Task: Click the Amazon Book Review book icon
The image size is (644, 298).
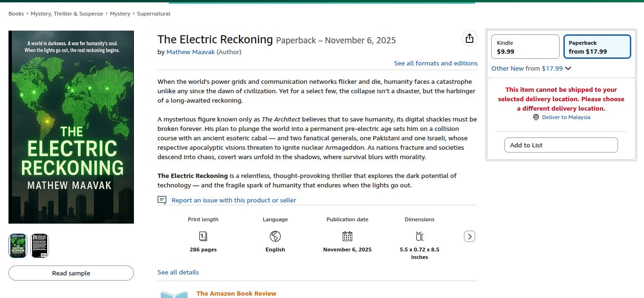Action: pyautogui.click(x=174, y=294)
